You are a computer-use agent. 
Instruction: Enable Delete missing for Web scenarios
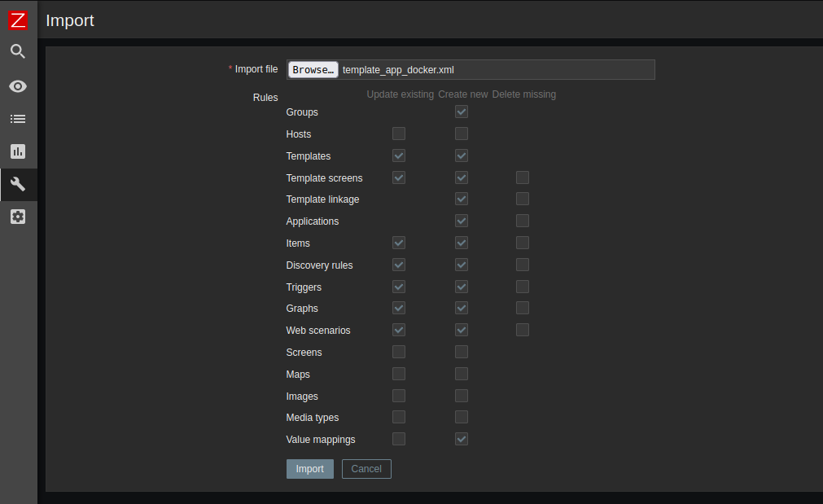(x=522, y=329)
